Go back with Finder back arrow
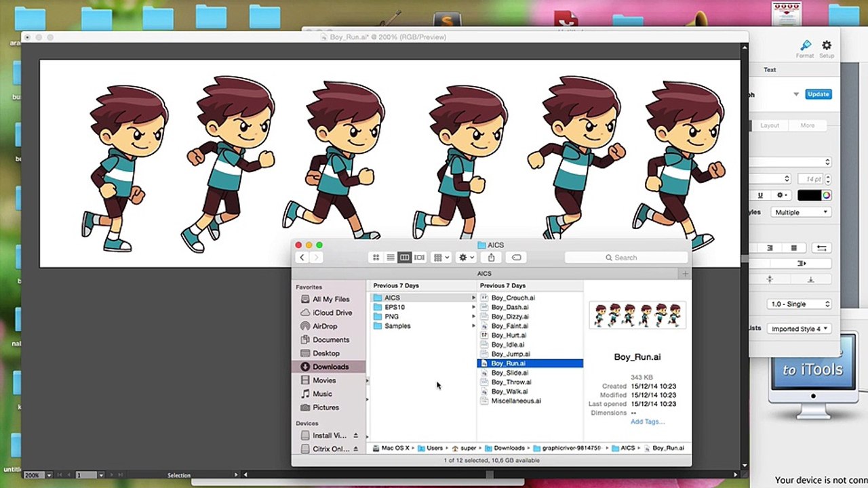 [x=302, y=258]
